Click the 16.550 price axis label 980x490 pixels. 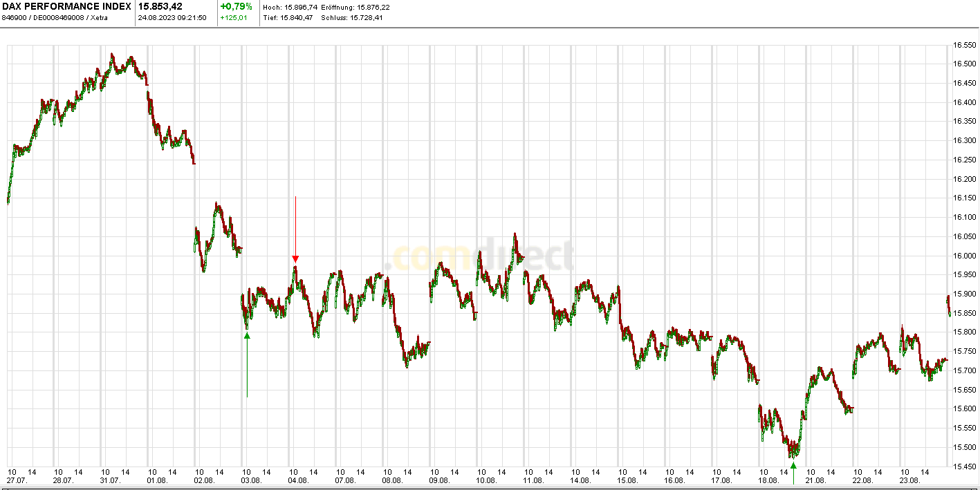(x=964, y=45)
